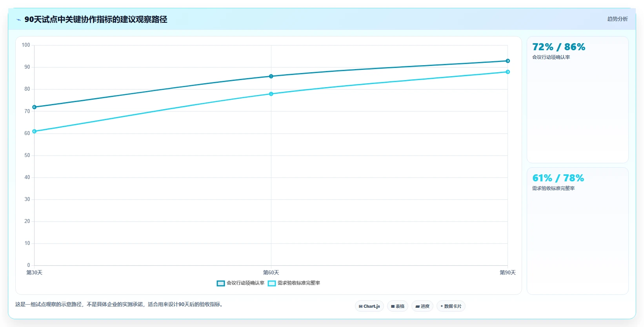Image resolution: width=644 pixels, height=327 pixels.
Task: Click the chart title 90天试点中关键协作指标的建议观察路径
Action: point(96,19)
